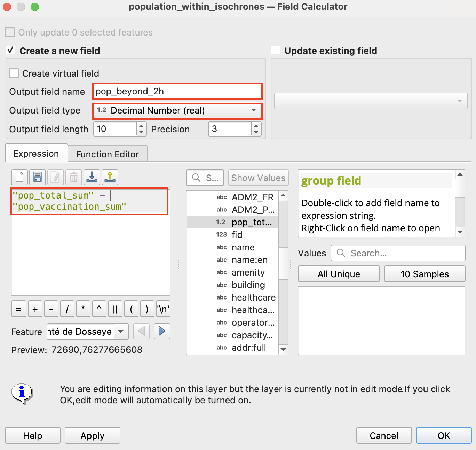476x450 pixels.
Task: Check the Update existing field option
Action: click(x=276, y=50)
